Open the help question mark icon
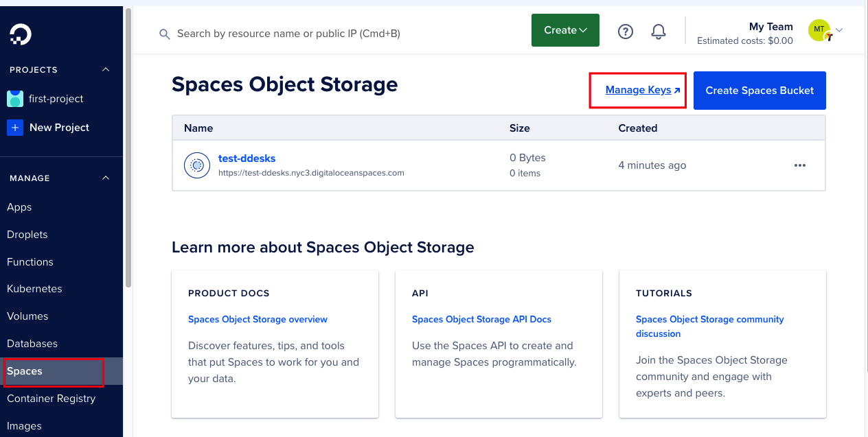The height and width of the screenshot is (437, 868). pyautogui.click(x=625, y=32)
